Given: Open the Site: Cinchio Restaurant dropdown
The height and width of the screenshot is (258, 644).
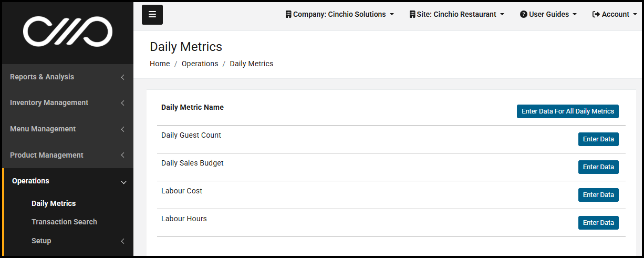Looking at the screenshot, I should point(456,15).
